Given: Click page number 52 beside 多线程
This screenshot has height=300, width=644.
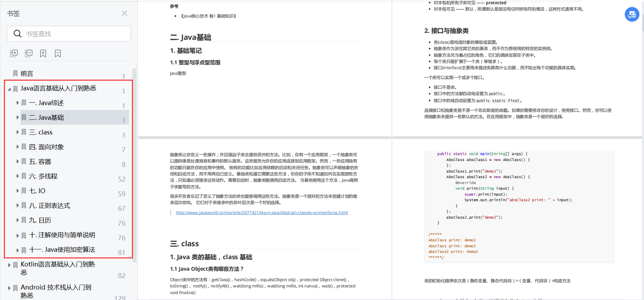Looking at the screenshot, I should 122,179.
